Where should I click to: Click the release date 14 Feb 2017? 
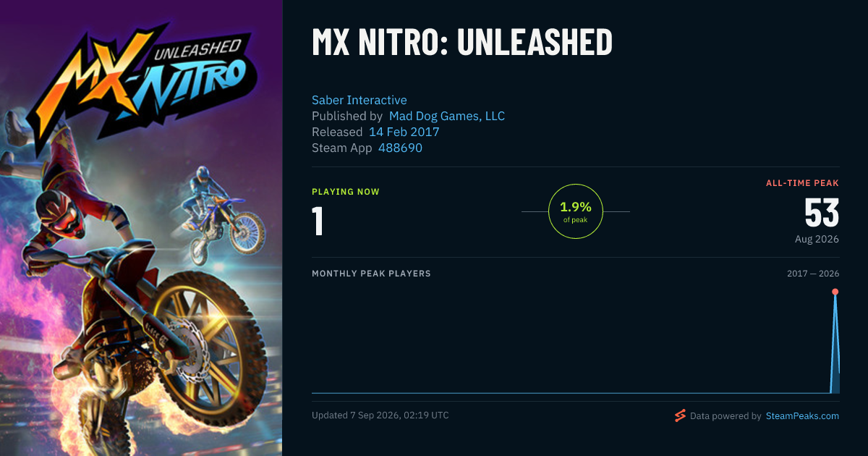(404, 132)
